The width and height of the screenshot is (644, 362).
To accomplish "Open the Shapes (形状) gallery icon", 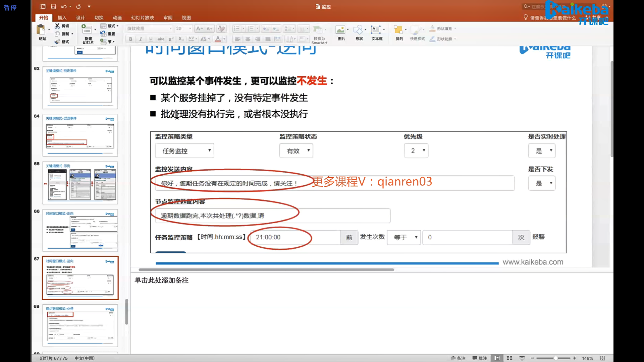I will click(358, 30).
